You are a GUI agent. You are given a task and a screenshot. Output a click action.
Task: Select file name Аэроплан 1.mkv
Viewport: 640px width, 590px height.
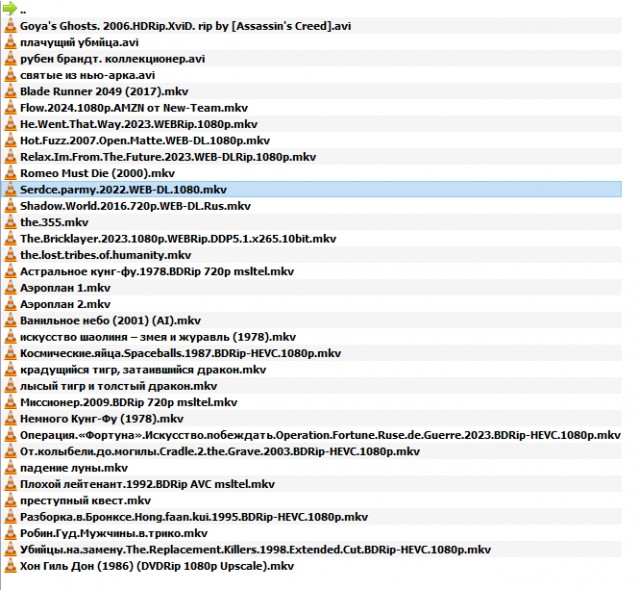[65, 288]
